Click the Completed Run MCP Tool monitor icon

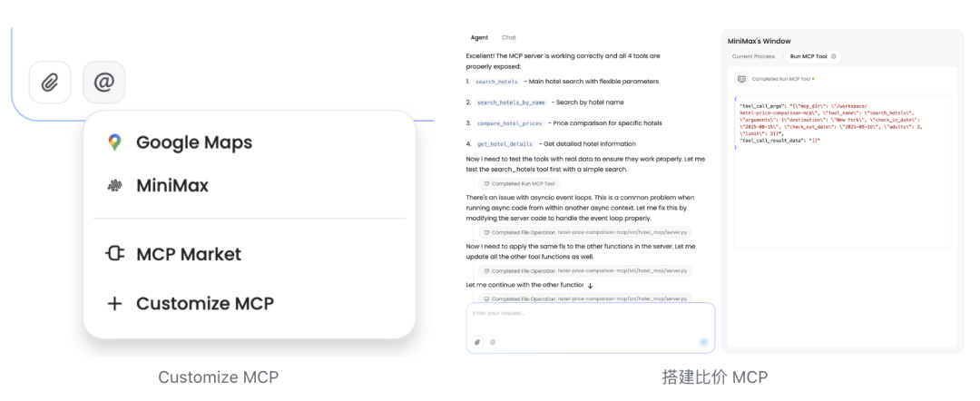(x=741, y=79)
